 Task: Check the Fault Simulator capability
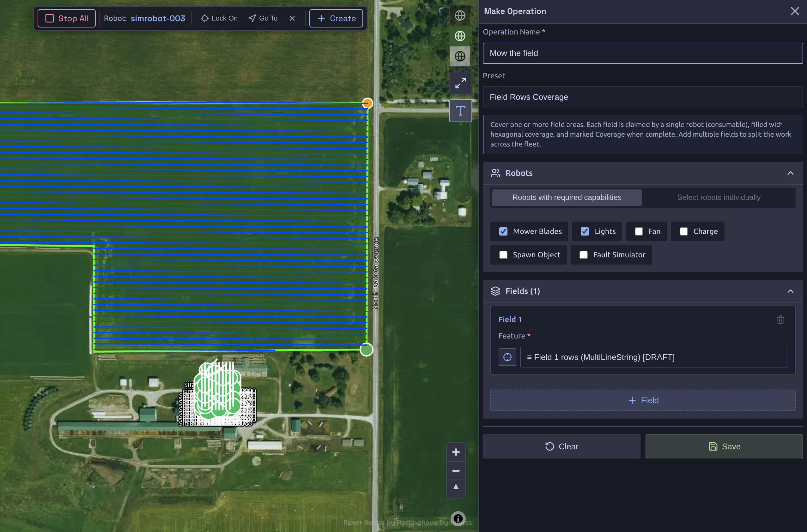tap(583, 255)
